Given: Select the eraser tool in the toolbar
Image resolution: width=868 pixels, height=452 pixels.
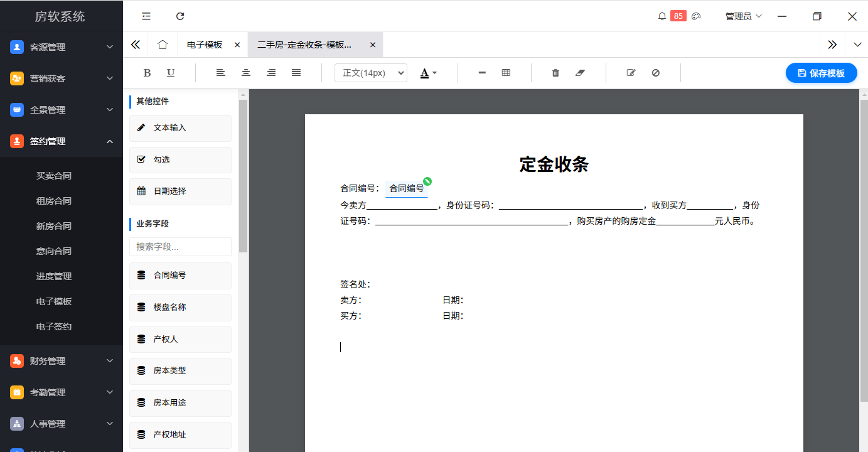Looking at the screenshot, I should 580,73.
